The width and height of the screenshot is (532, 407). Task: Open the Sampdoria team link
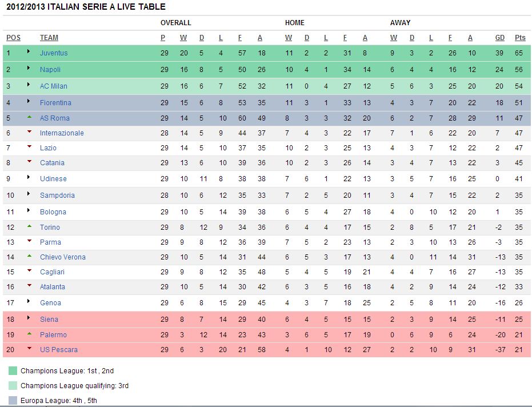(57, 195)
